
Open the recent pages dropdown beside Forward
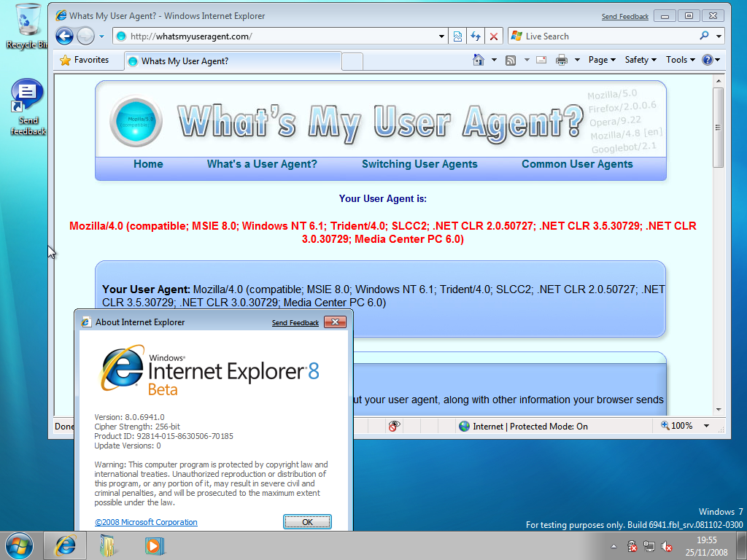[x=101, y=36]
